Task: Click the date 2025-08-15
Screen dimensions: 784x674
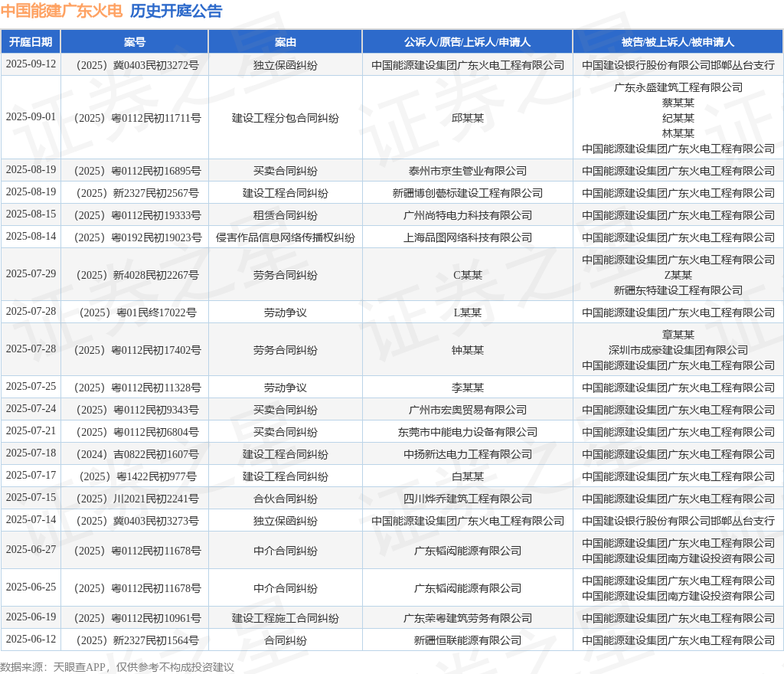Action: coord(31,214)
